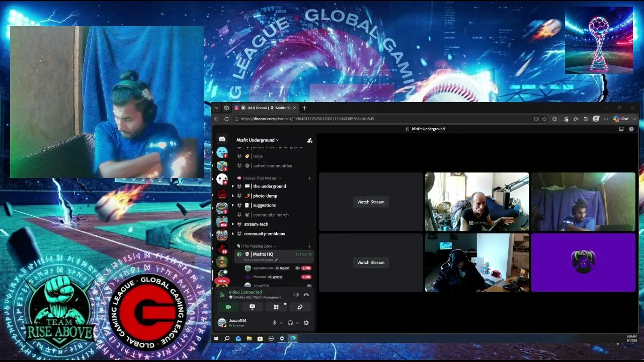Open Windows taskbar search

(227, 339)
